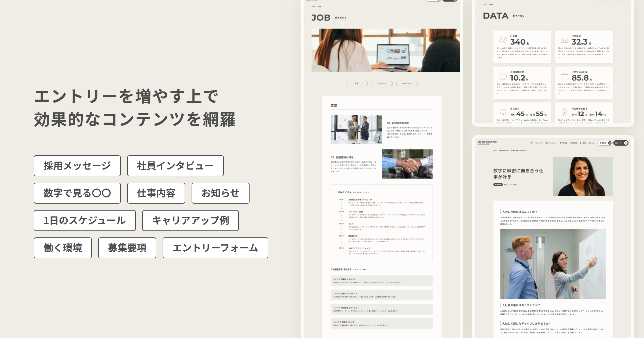
Task: Click the 育児休業取得率 baby icon
Action: [x=564, y=112]
